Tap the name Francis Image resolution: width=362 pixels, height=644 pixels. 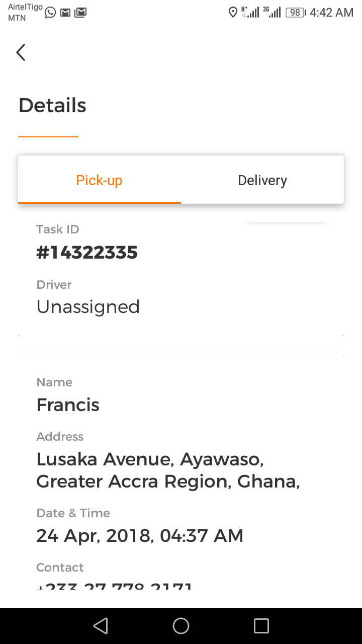click(x=68, y=405)
